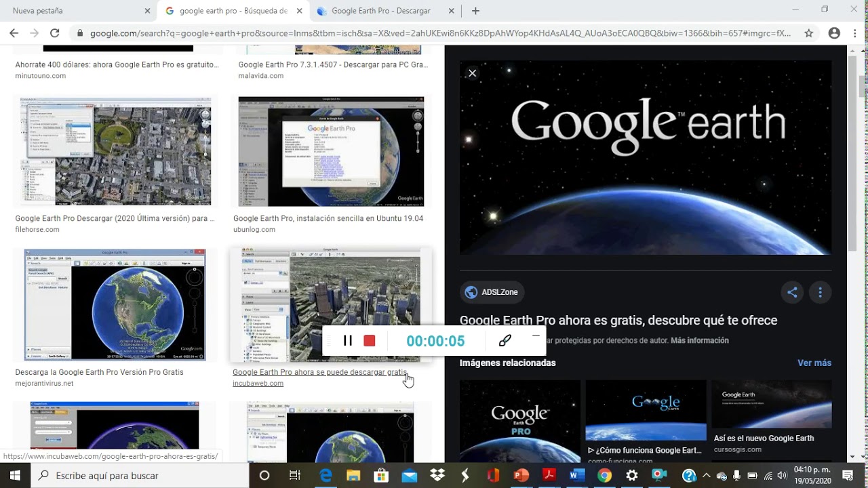
Task: Open Settings gear on the taskbar
Action: 632,475
